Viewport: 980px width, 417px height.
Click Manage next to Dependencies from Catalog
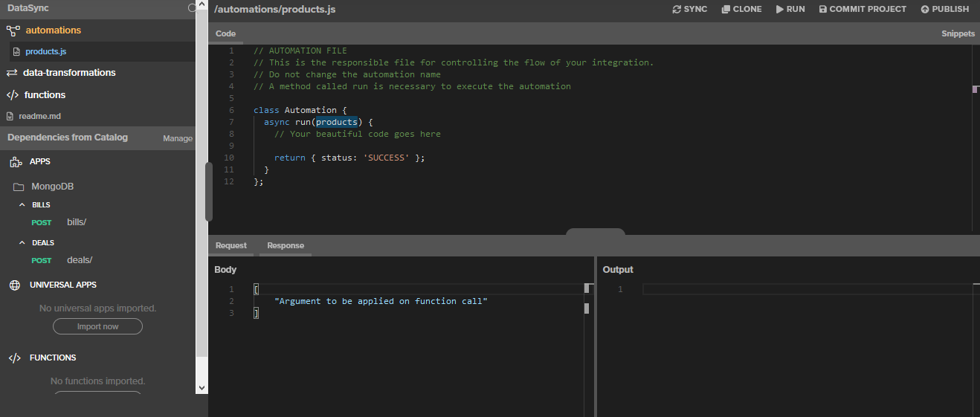178,138
